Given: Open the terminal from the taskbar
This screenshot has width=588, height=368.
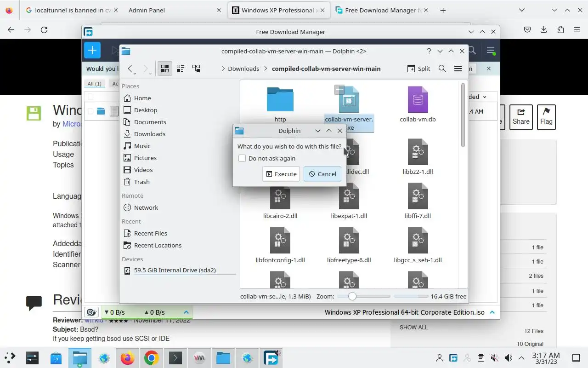Looking at the screenshot, I should click(175, 358).
